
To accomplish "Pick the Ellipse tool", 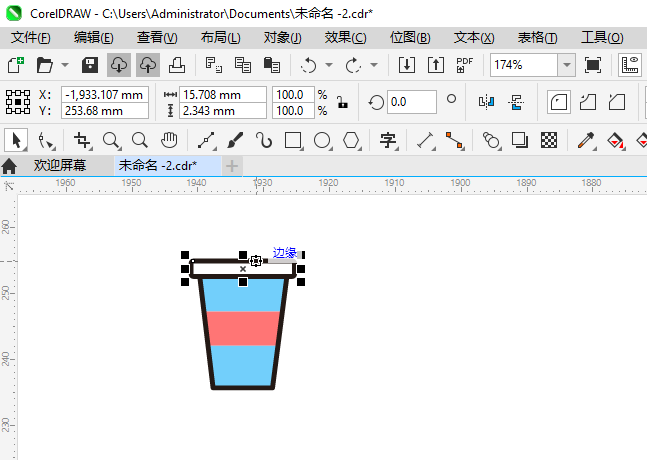I will [322, 140].
